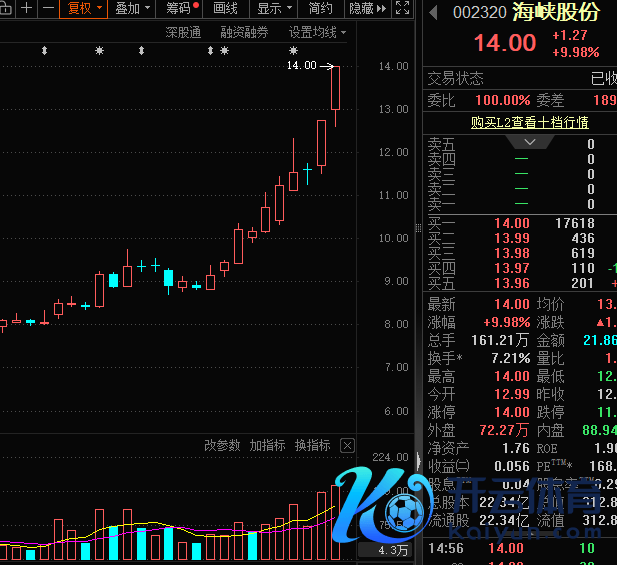Click the last star event marker above the chart

click(293, 50)
